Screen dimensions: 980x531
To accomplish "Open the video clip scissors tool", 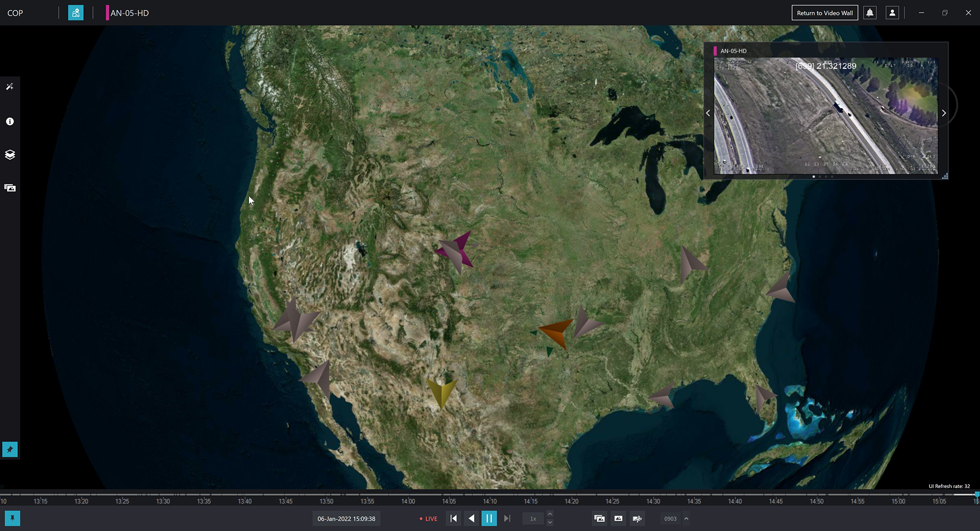I will pyautogui.click(x=637, y=518).
